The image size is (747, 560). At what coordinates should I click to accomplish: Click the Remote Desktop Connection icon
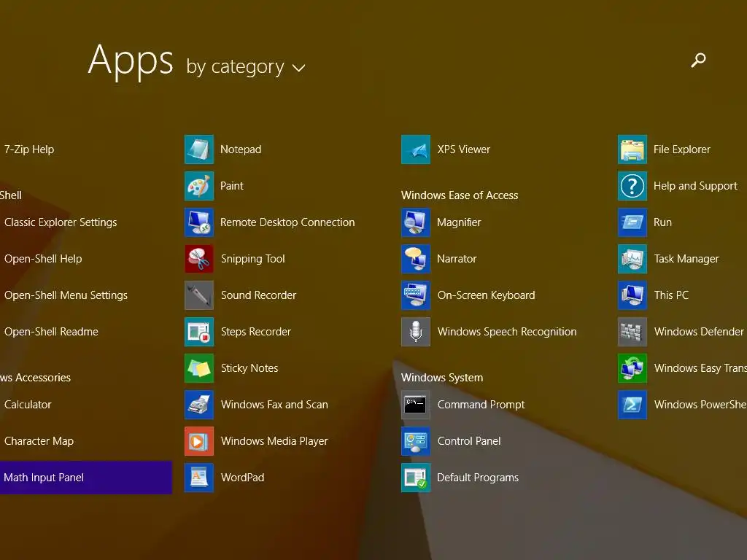198,222
